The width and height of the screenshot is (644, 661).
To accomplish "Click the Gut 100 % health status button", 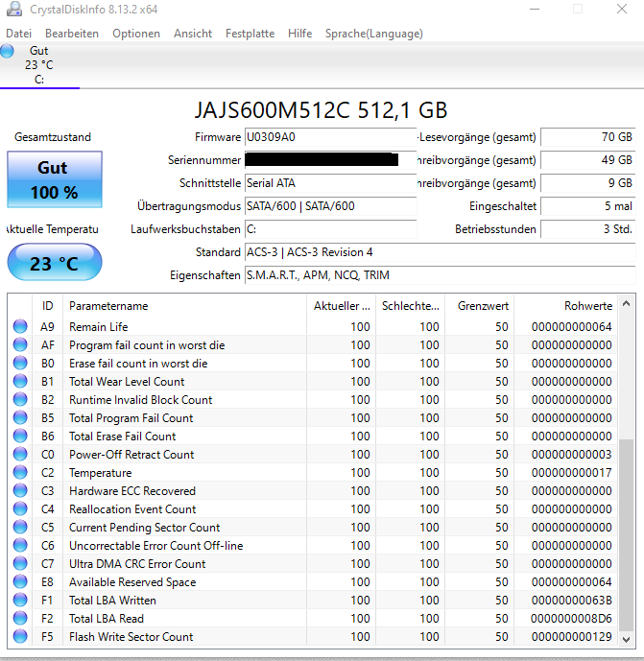I will click(55, 179).
